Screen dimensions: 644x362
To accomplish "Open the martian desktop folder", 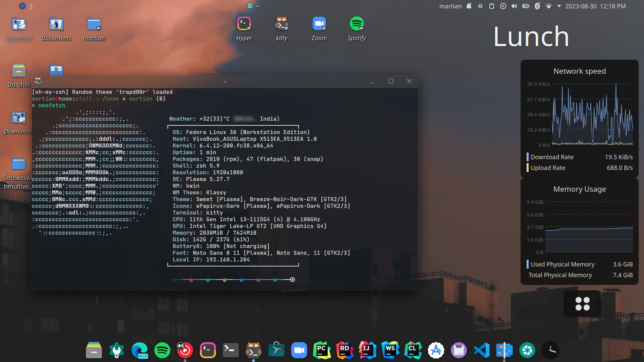I will pos(94,29).
